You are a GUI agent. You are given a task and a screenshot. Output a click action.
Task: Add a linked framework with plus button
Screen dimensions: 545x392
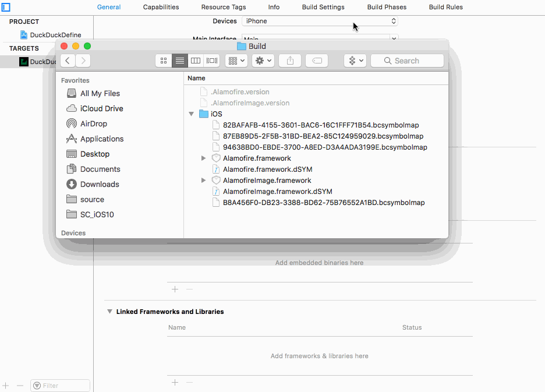click(175, 383)
